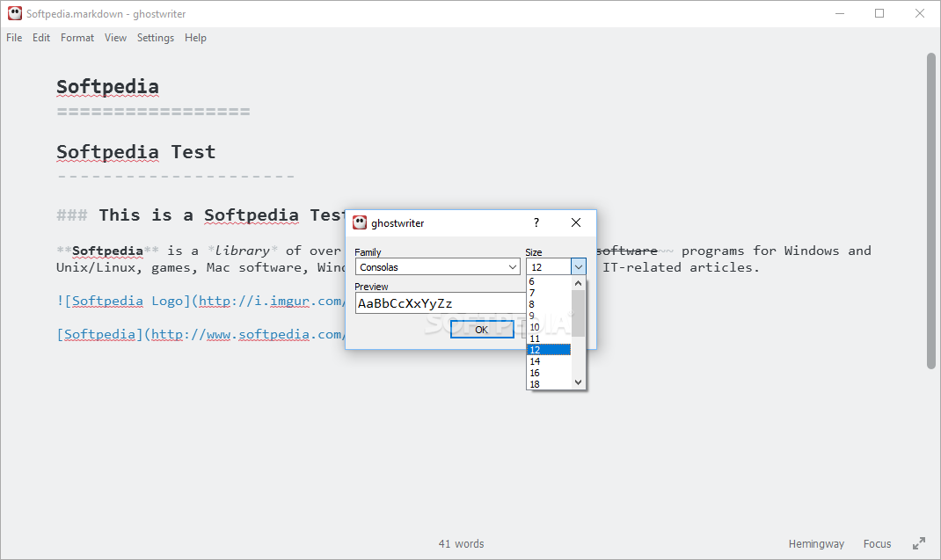Click the 41 words counter
941x560 pixels.
pos(461,544)
